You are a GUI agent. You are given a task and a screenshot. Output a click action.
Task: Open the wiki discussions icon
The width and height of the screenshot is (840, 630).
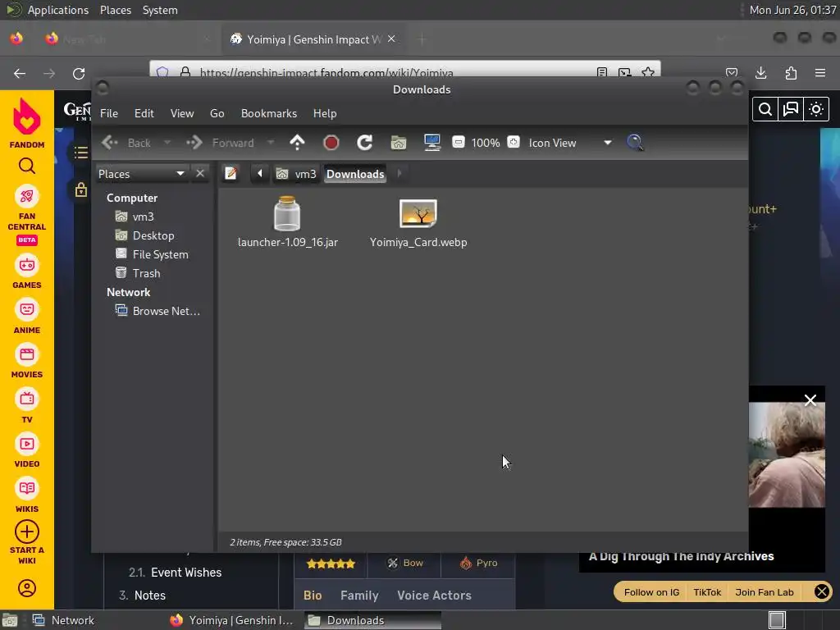click(x=791, y=109)
